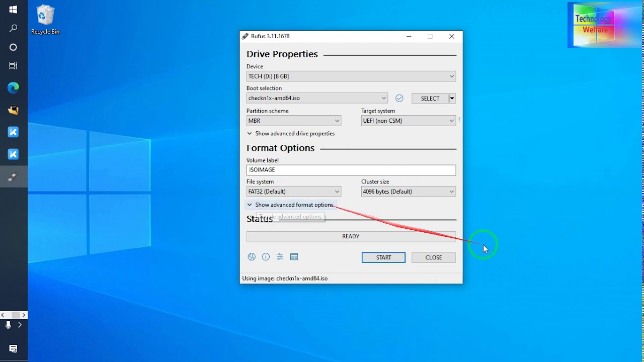
Task: Click the blue question mark beside Target system
Action: click(x=459, y=120)
